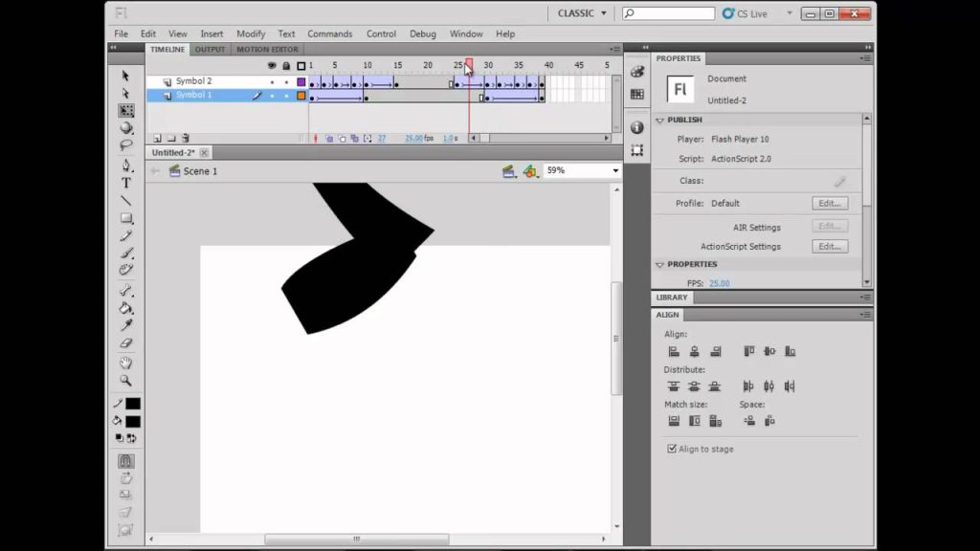Pick the Zoom magnifier tool
This screenshot has height=551, width=980.
tap(126, 381)
